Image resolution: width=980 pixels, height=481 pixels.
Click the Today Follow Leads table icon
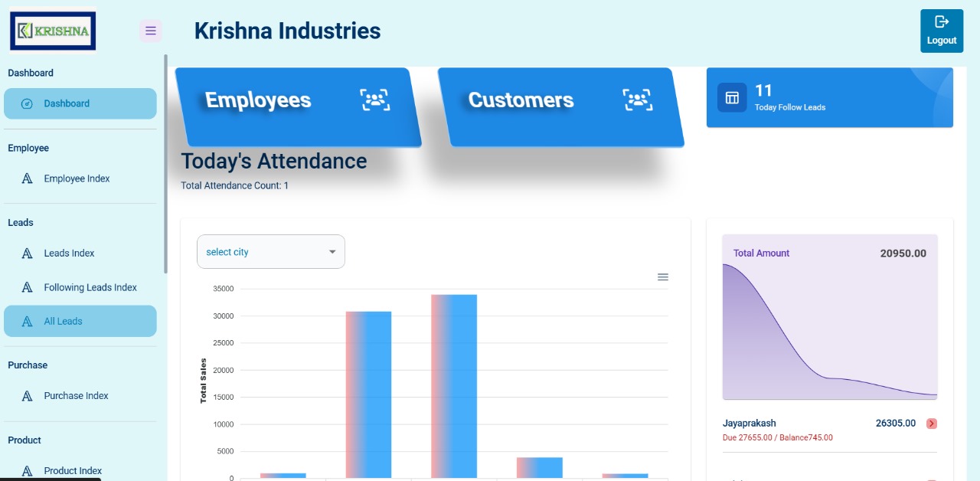(732, 98)
